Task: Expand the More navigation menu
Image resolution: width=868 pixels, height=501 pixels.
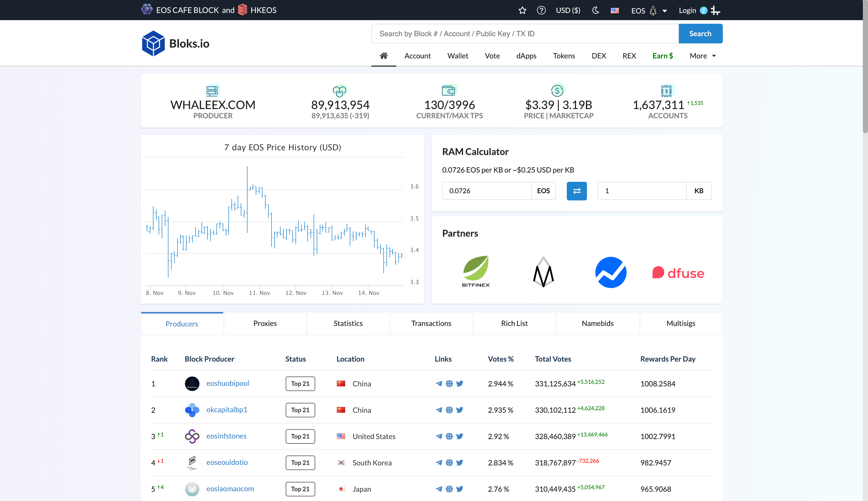Action: coord(702,56)
